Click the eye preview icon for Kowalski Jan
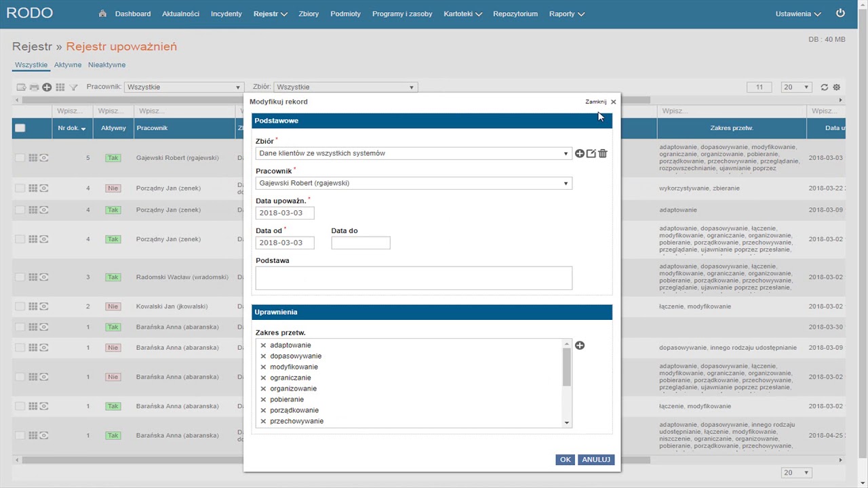868x488 pixels. coord(44,307)
